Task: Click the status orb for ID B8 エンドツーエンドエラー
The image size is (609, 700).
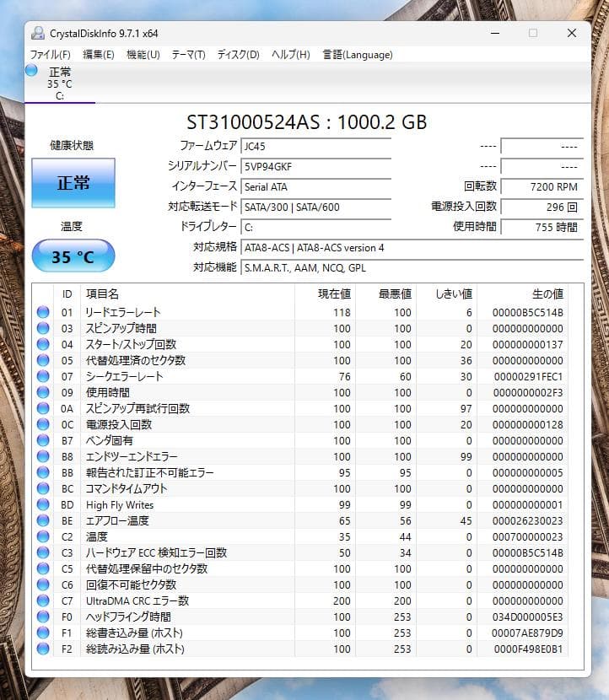Action: 43,457
